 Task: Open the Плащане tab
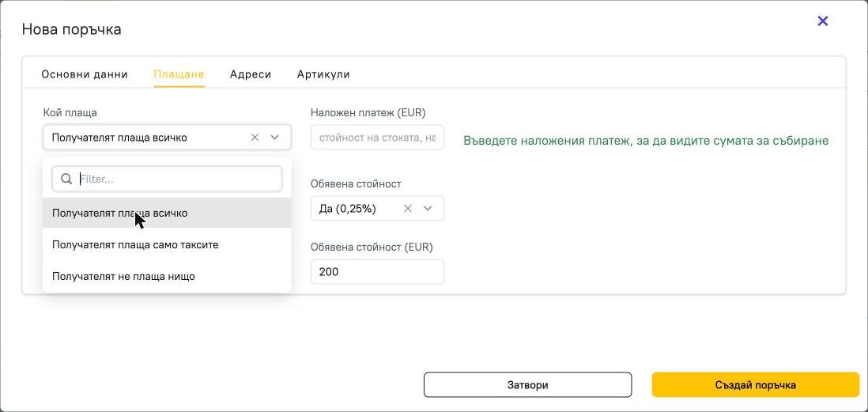click(179, 74)
